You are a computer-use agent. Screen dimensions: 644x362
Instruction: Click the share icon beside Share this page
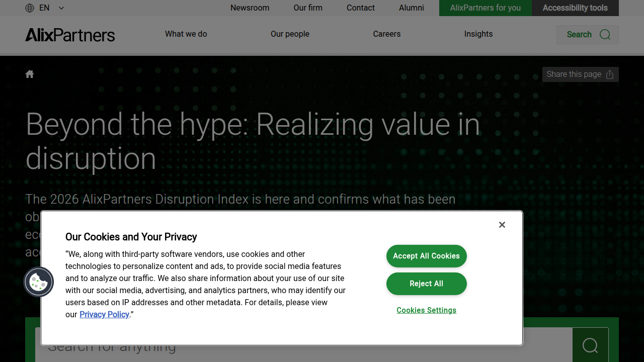(x=610, y=74)
